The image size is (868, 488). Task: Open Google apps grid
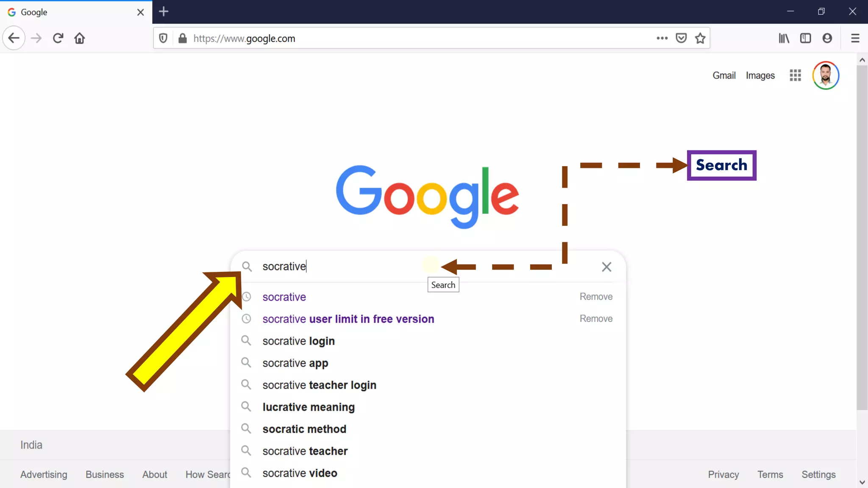click(x=795, y=75)
